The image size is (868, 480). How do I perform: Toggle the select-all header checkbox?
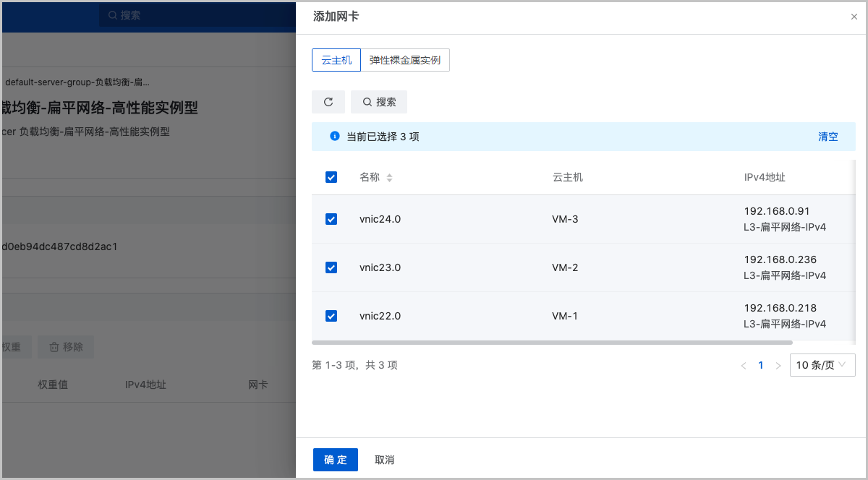[331, 177]
